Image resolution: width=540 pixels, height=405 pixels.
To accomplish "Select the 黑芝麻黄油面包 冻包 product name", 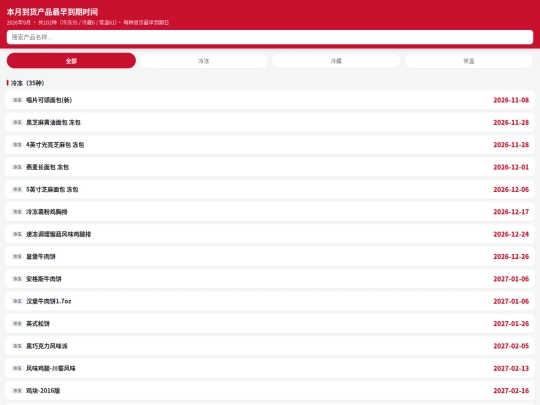I will click(53, 122).
